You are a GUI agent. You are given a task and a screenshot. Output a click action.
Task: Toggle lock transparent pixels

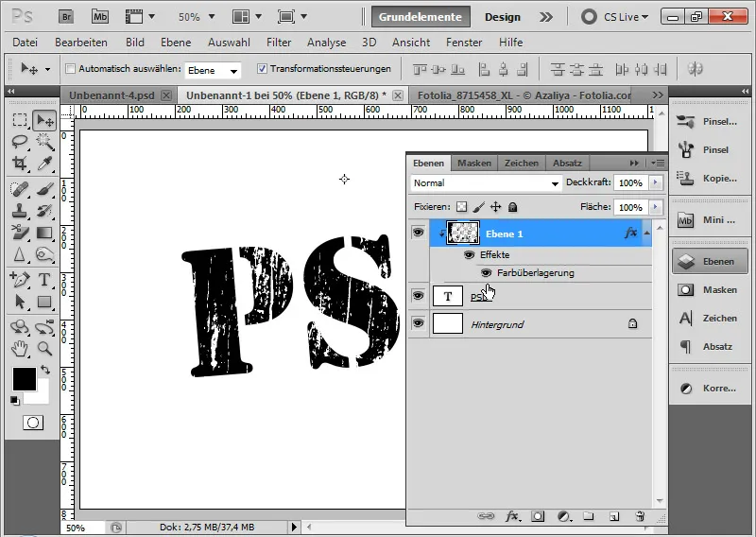pyautogui.click(x=461, y=207)
